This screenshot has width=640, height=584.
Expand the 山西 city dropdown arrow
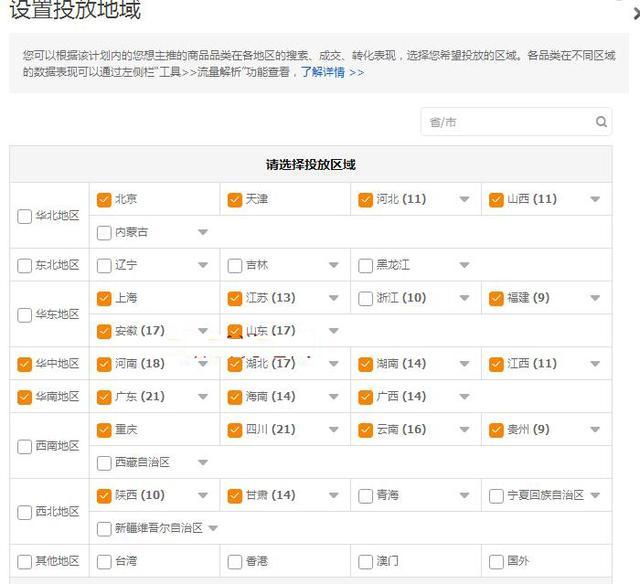pyautogui.click(x=595, y=200)
